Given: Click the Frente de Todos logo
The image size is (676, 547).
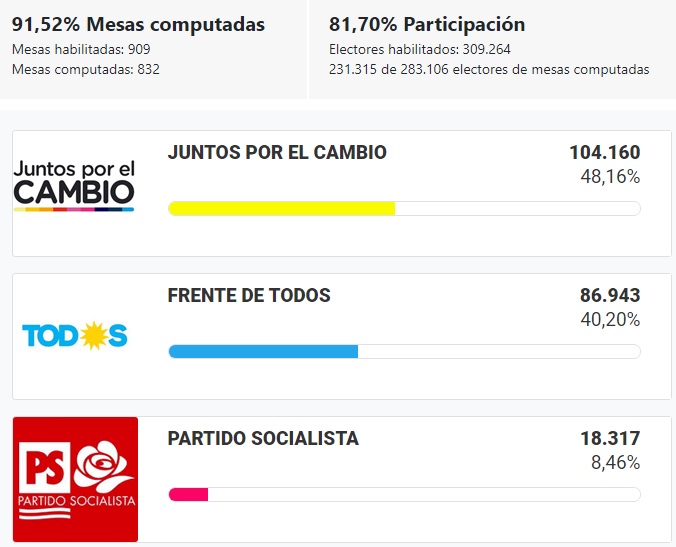Looking at the screenshot, I should pos(75,336).
